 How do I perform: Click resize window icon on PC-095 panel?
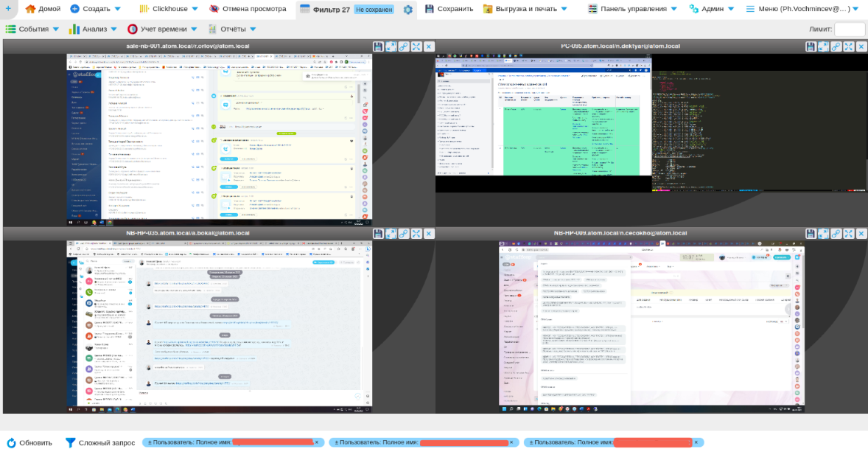[823, 46]
